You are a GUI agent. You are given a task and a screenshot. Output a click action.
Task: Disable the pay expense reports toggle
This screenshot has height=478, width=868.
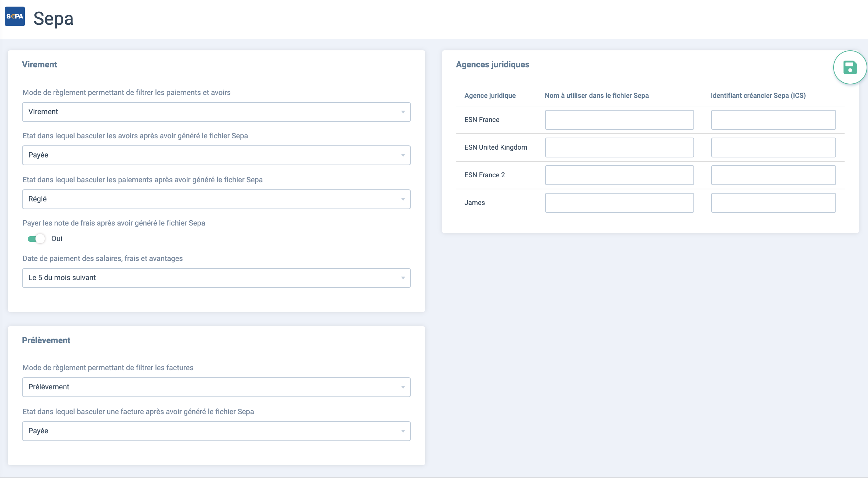tap(36, 239)
